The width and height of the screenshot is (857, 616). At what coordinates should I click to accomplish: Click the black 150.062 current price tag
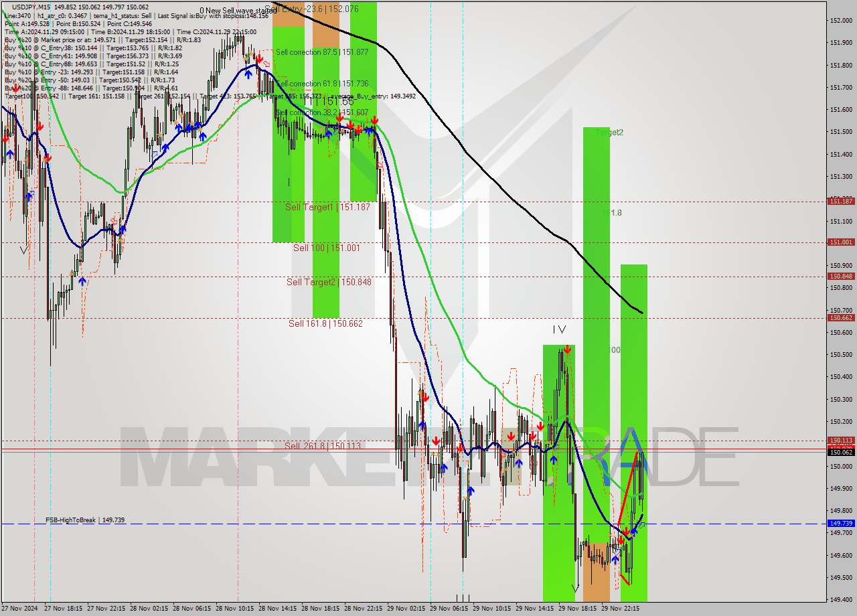[841, 453]
